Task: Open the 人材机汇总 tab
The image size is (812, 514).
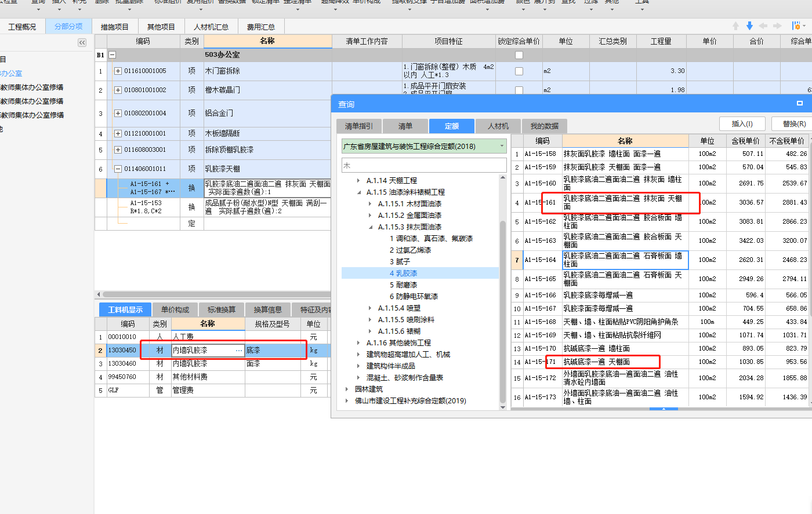Action: [x=211, y=27]
